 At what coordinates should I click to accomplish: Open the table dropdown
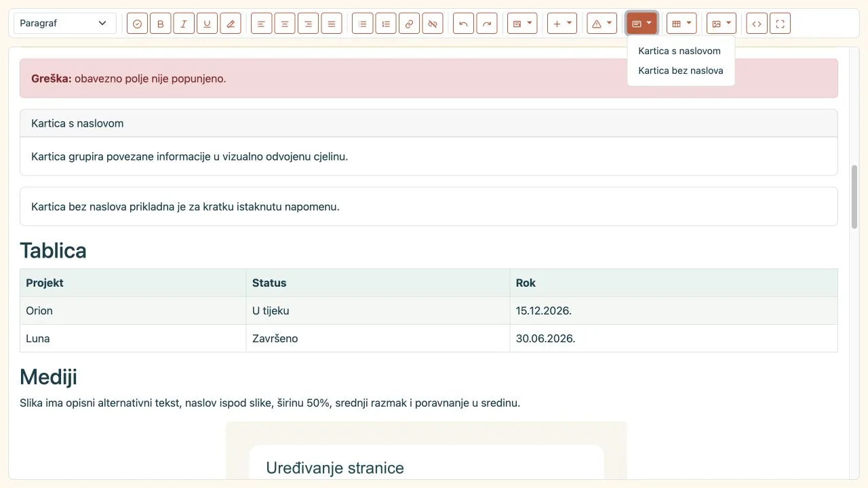pos(682,24)
